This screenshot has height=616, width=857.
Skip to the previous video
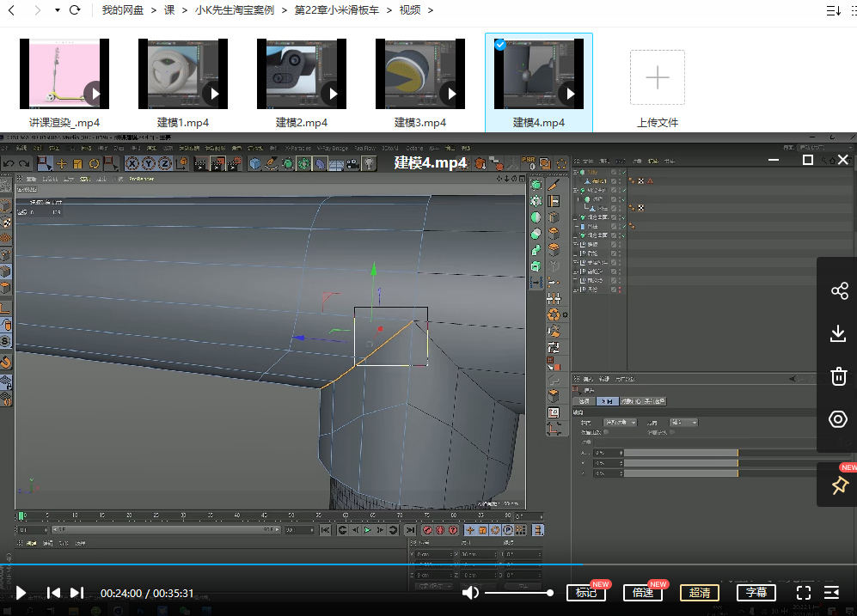point(53,593)
